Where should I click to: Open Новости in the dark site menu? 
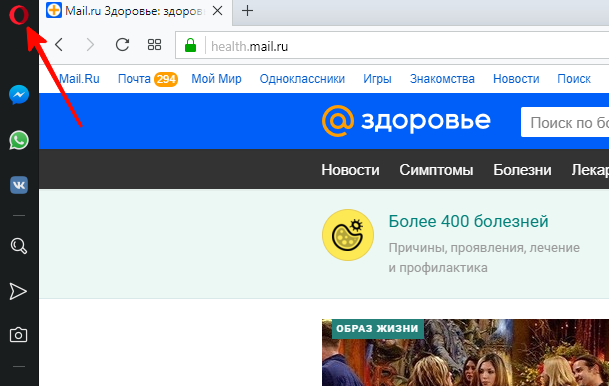pyautogui.click(x=350, y=170)
